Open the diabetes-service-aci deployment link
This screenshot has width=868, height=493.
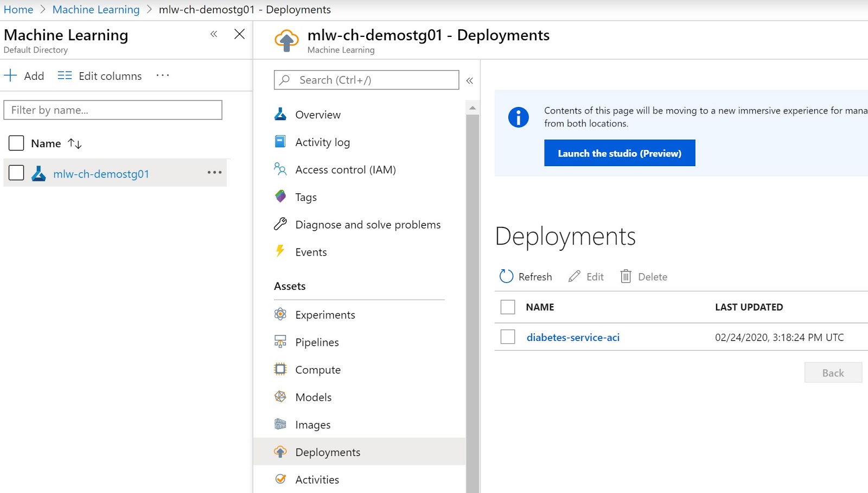[573, 337]
